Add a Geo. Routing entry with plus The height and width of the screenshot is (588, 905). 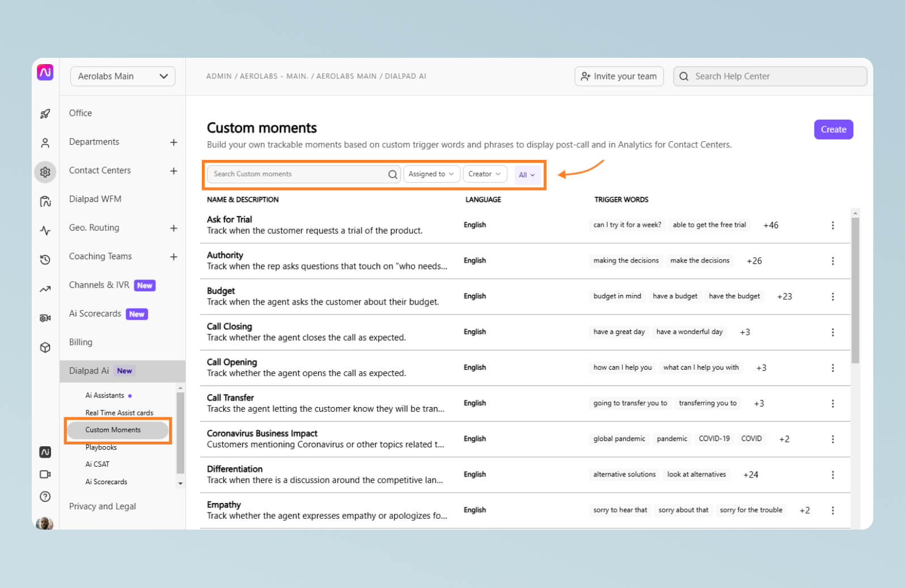click(x=174, y=228)
